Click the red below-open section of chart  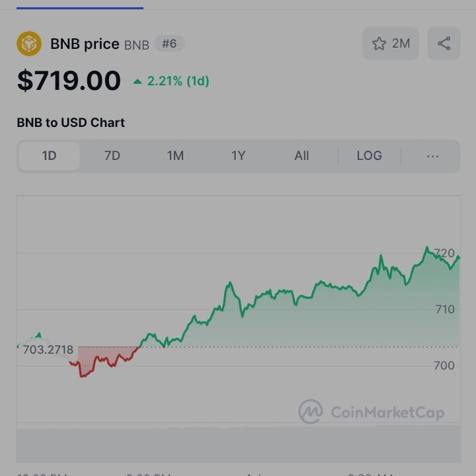(99, 357)
